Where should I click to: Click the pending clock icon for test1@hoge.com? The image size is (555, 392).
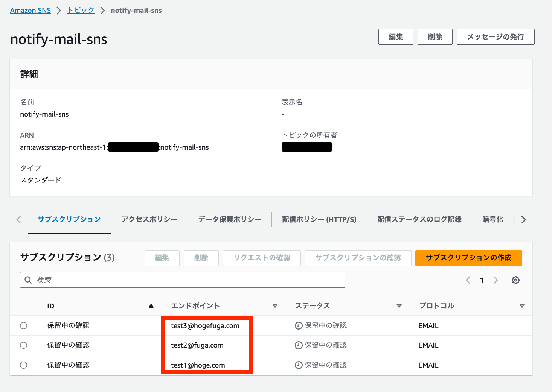click(298, 365)
